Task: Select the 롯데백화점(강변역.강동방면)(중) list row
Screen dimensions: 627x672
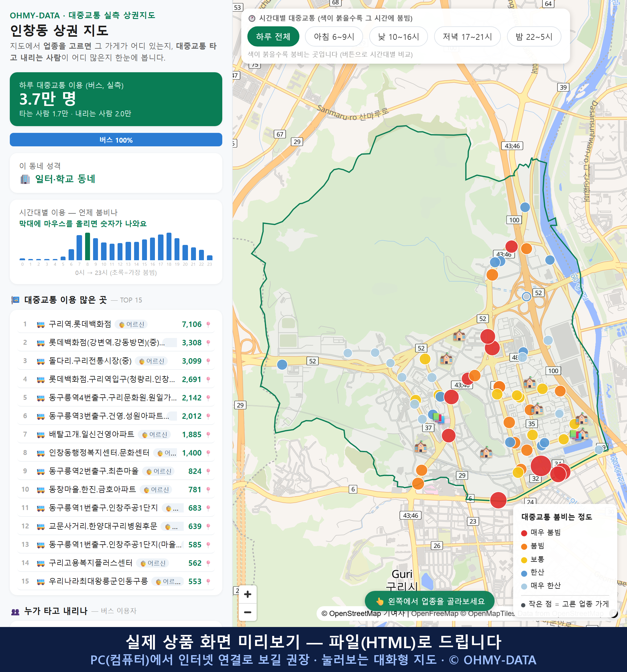Action: point(116,343)
